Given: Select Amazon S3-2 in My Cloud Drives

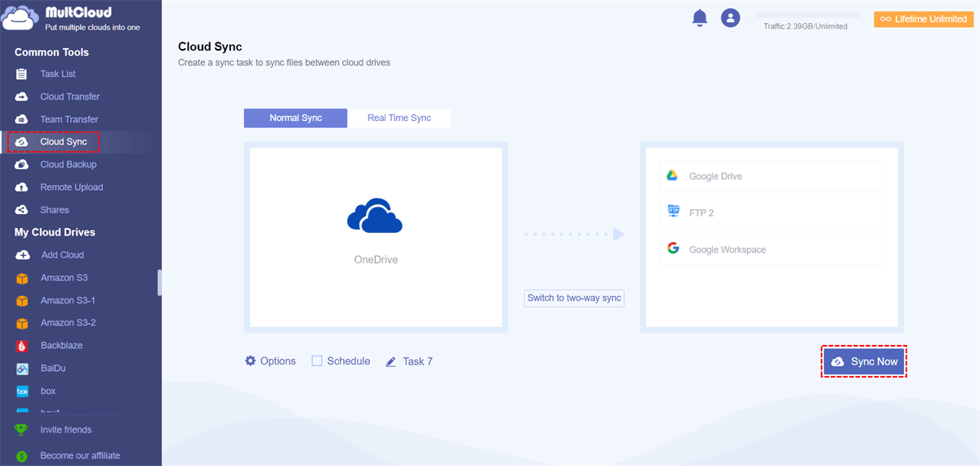Looking at the screenshot, I should click(x=68, y=323).
